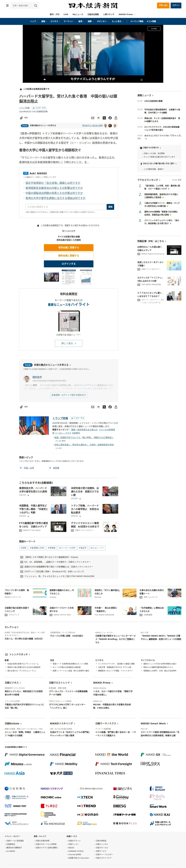Open 人事ウオッチ menu item

click(109, 14)
